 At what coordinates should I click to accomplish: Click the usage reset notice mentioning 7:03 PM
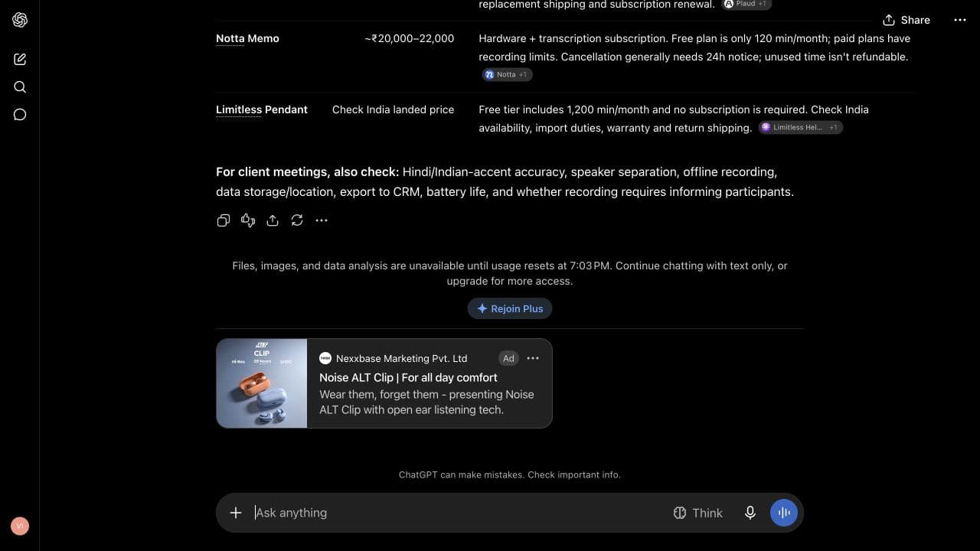click(510, 273)
